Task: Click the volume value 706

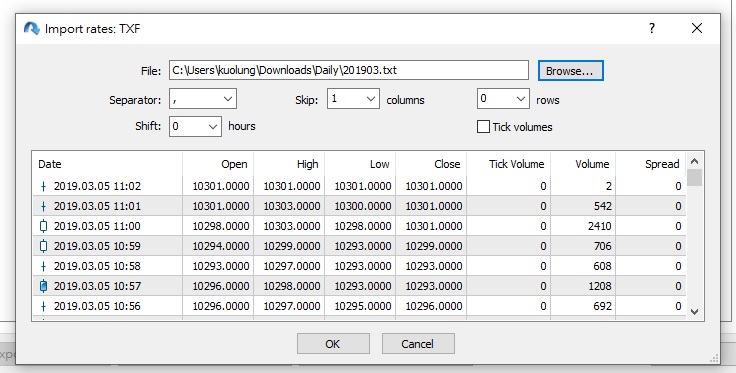Action: point(603,246)
